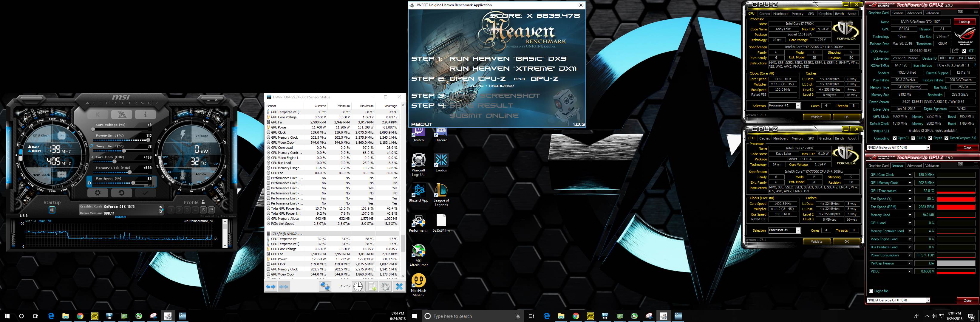The image size is (980, 322).
Task: Open GPU Core Clock sensor dropdown
Action: click(910, 175)
